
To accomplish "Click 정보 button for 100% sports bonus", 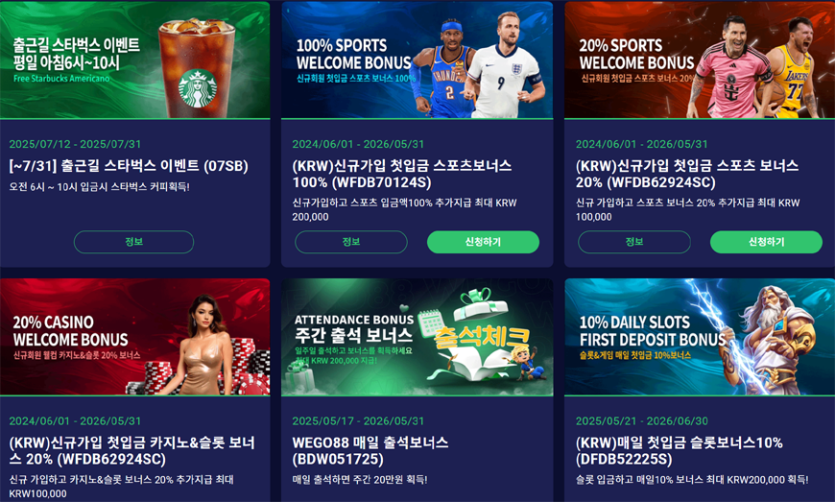I will point(351,242).
